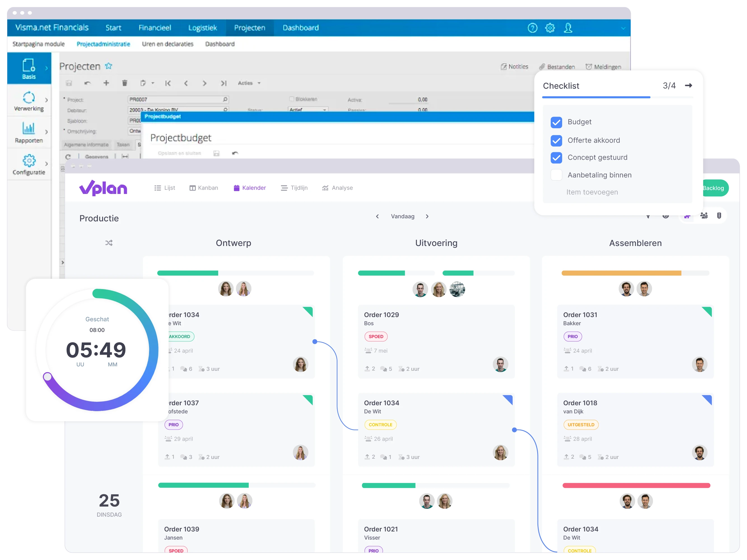Go to next day arrow near Vandaag
Screen dimensions: 747x560
point(427,217)
